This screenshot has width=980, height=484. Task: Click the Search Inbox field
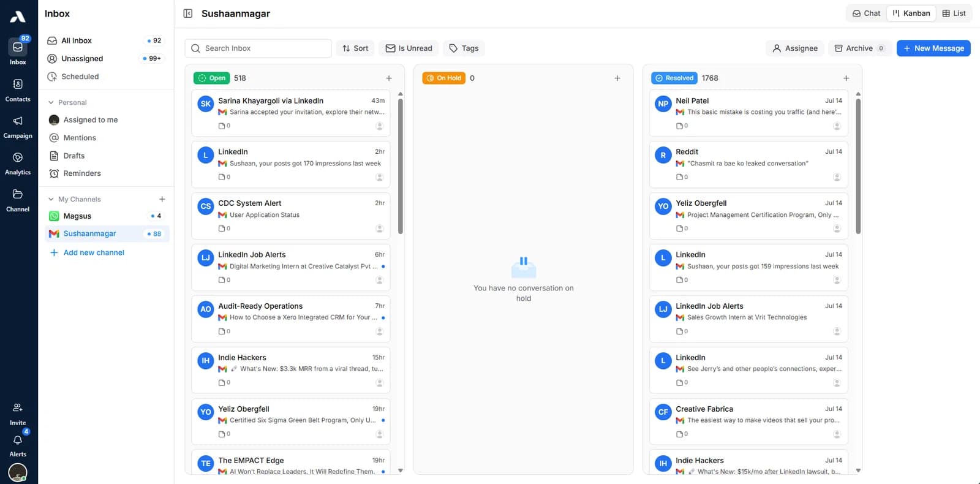tap(258, 48)
